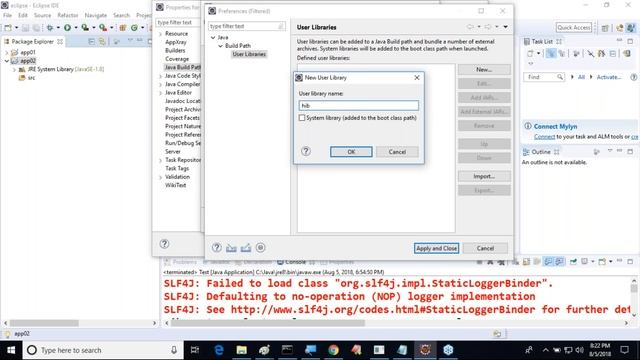Click the Preferences type filter text box
The image size is (640, 360).
[247, 26]
